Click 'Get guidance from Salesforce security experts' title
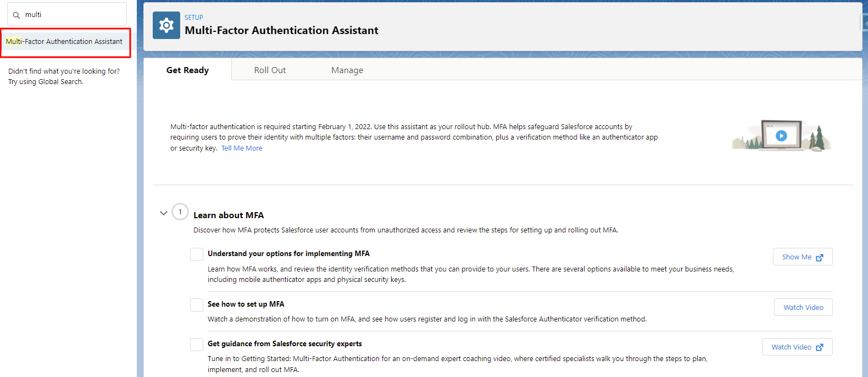 click(285, 343)
